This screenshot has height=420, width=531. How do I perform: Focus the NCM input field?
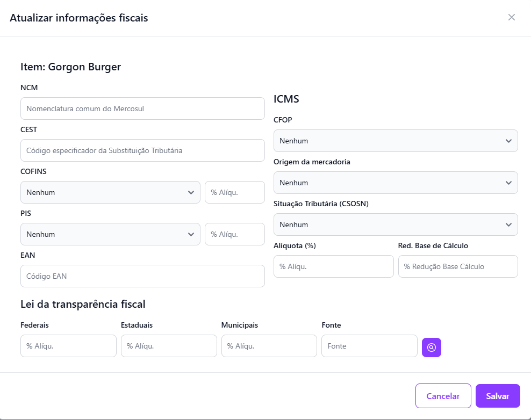pos(142,108)
